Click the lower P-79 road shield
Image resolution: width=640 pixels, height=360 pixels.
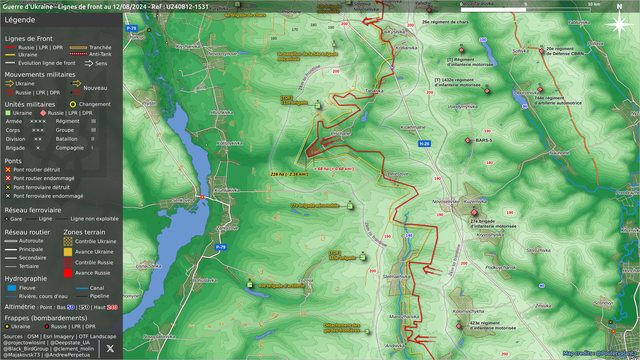(220, 247)
